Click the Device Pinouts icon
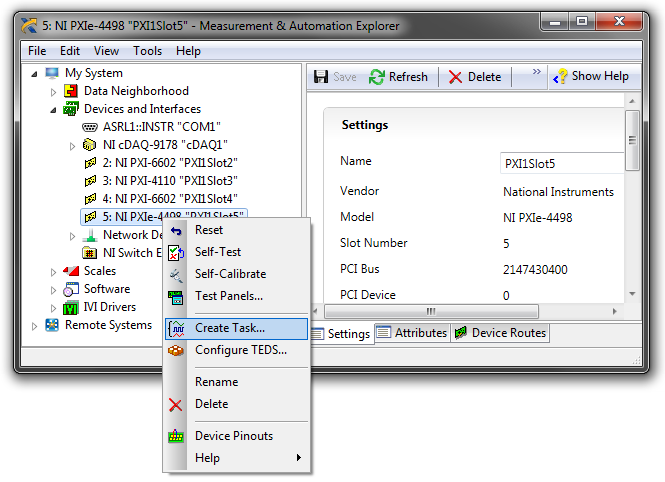Viewport: 665px width, 482px height. (176, 436)
